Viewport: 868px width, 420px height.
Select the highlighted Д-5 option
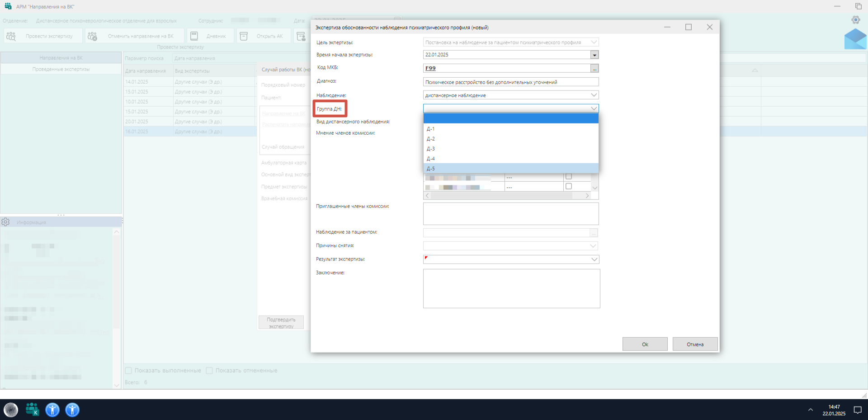click(x=511, y=169)
